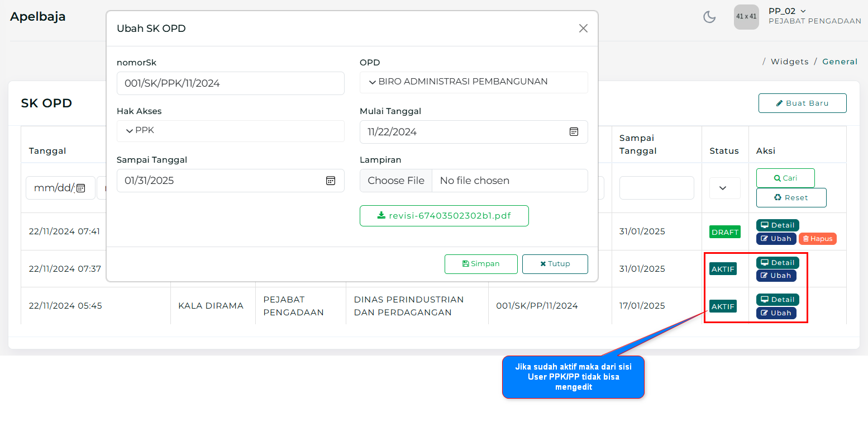Toggle dark mode moon icon
The image size is (868, 421).
(x=709, y=17)
